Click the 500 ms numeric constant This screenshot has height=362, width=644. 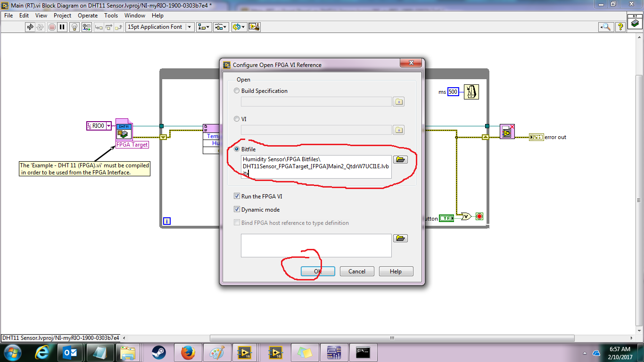point(453,91)
